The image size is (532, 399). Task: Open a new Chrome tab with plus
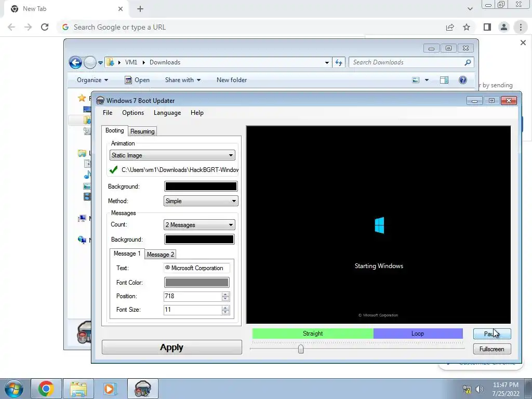[140, 9]
